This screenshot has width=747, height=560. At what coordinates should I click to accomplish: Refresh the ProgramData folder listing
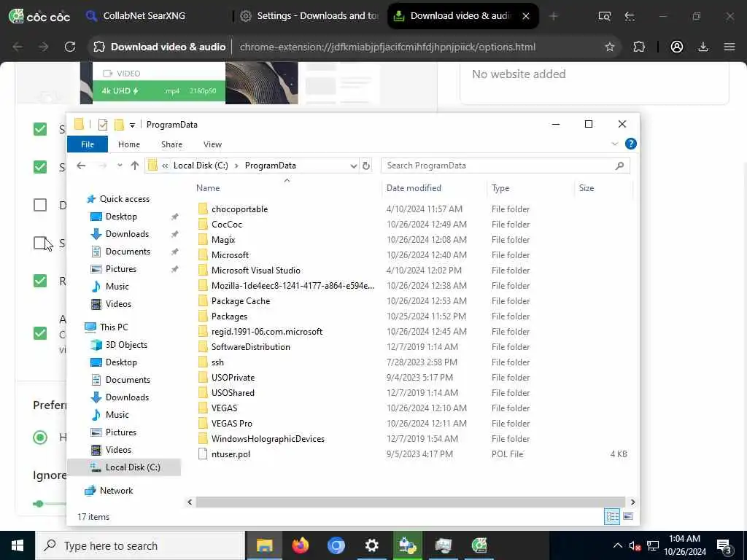[366, 166]
